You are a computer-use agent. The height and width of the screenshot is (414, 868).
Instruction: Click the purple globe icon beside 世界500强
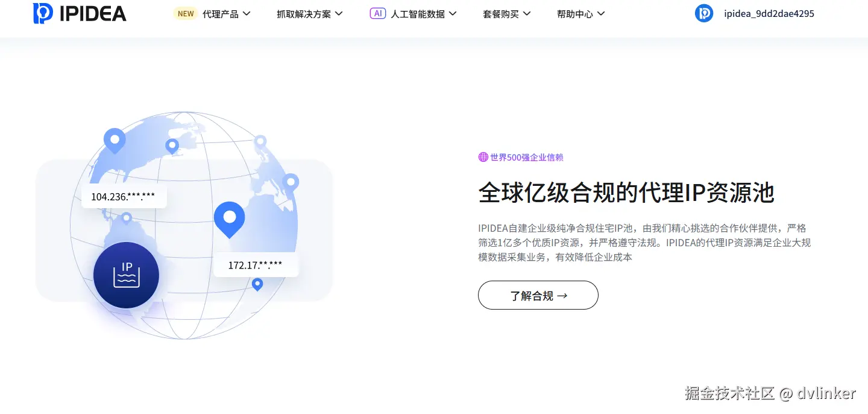483,157
